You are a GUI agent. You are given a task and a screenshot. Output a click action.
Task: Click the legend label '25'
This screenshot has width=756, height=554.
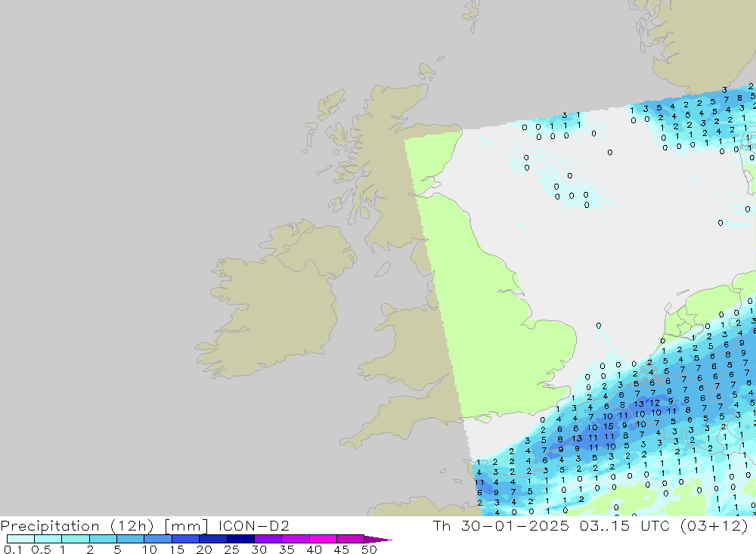231,549
